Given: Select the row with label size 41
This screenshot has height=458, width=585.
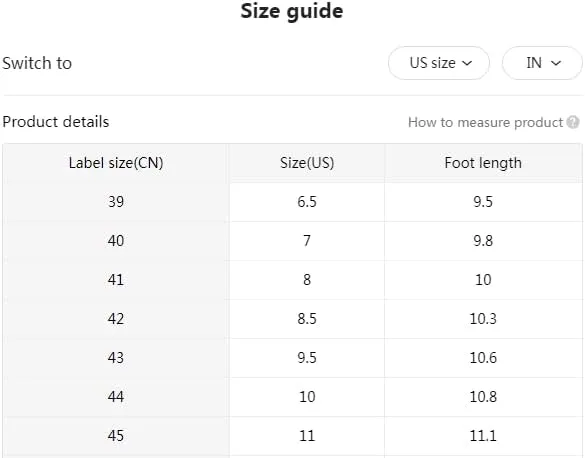Looking at the screenshot, I should (292, 280).
